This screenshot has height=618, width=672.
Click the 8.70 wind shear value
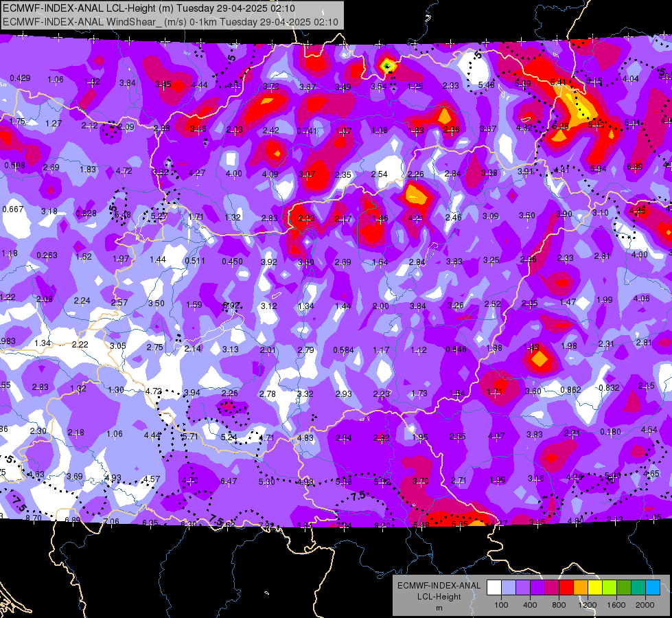pyautogui.click(x=34, y=518)
